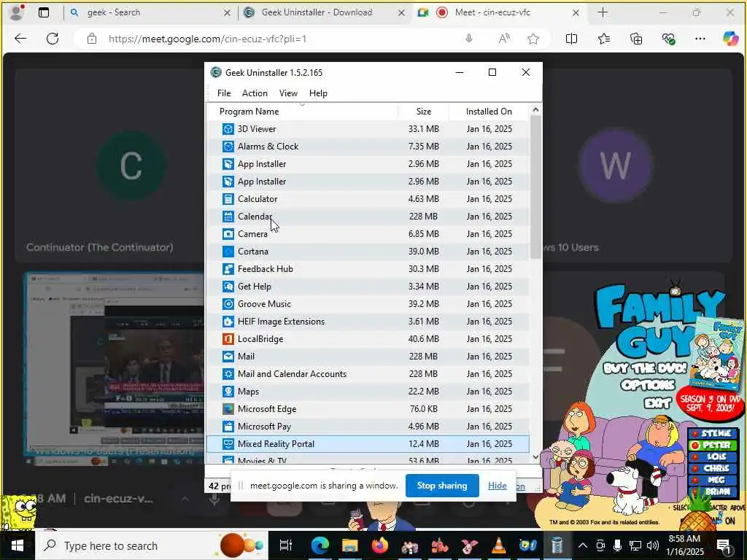
Task: Select the HEIF Image Extensions icon
Action: tap(228, 322)
